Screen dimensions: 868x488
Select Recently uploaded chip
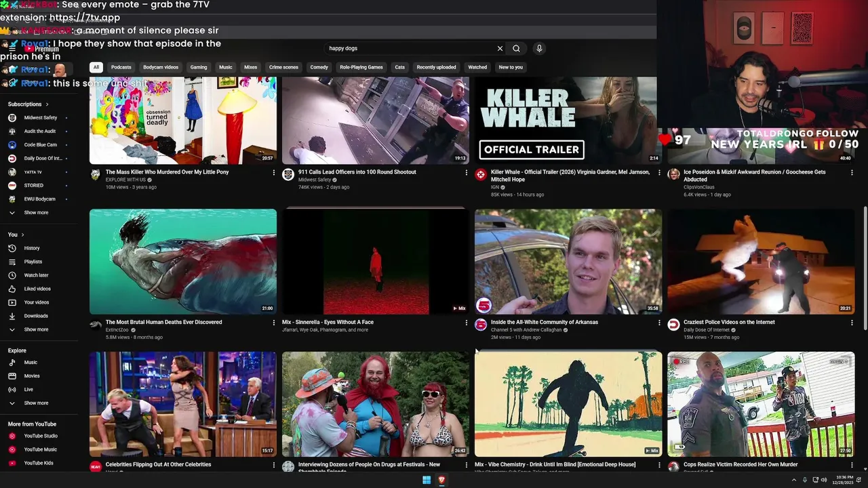[436, 67]
